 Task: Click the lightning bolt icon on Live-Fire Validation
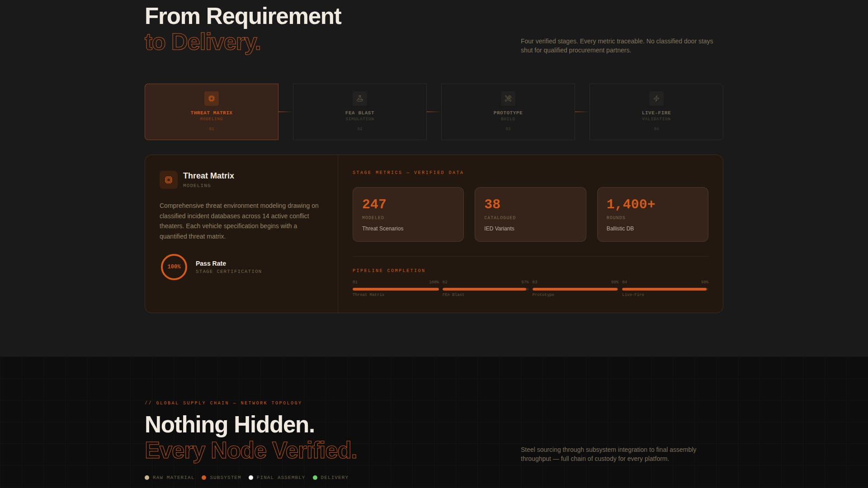656,99
